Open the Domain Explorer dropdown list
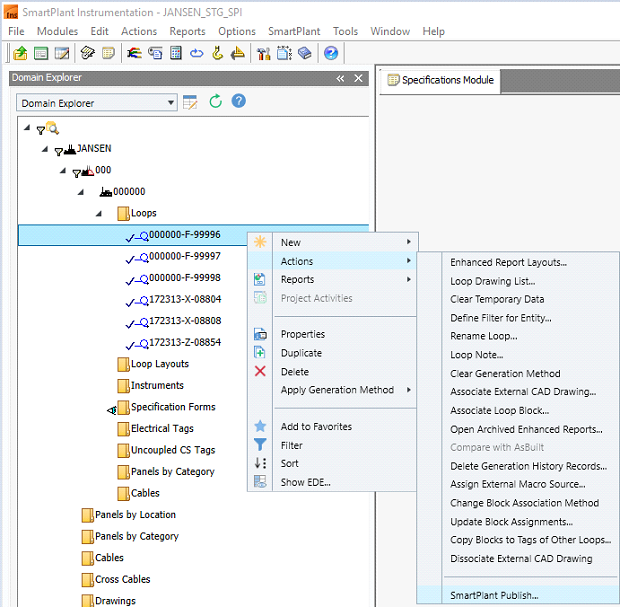Viewport: 621px width, 608px height. [x=172, y=103]
